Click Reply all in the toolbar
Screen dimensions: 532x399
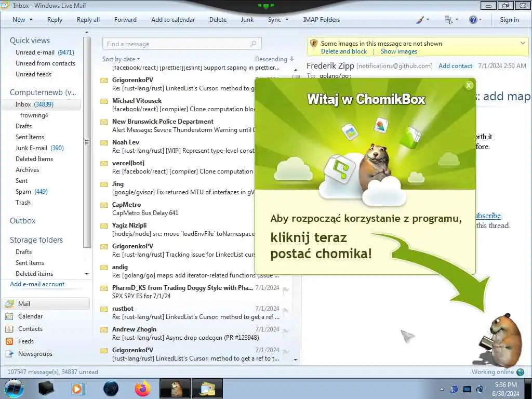[88, 20]
